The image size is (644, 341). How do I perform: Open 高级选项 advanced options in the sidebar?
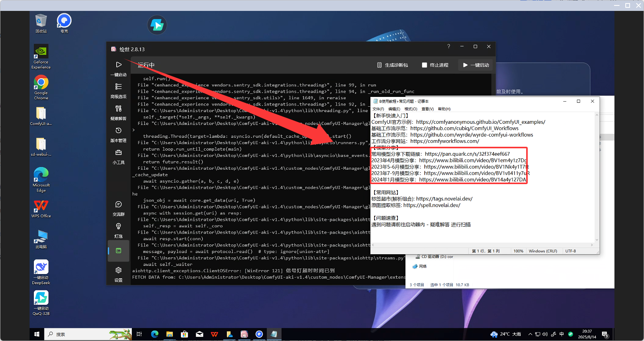point(119,91)
